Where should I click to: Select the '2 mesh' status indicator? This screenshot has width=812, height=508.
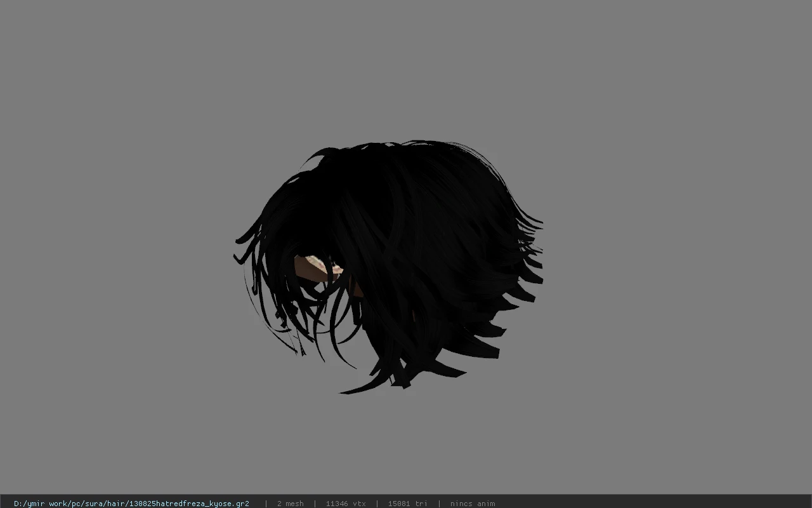291,504
